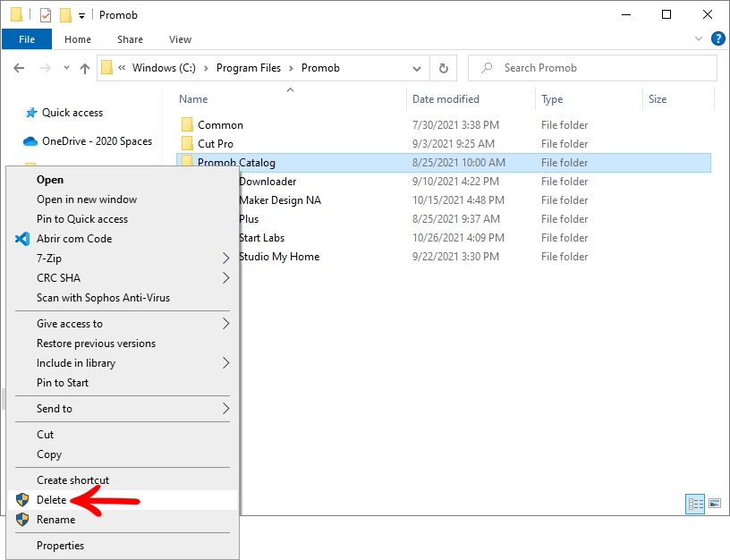Choose Pin to Start
Image resolution: width=730 pixels, height=560 pixels.
tap(123, 383)
